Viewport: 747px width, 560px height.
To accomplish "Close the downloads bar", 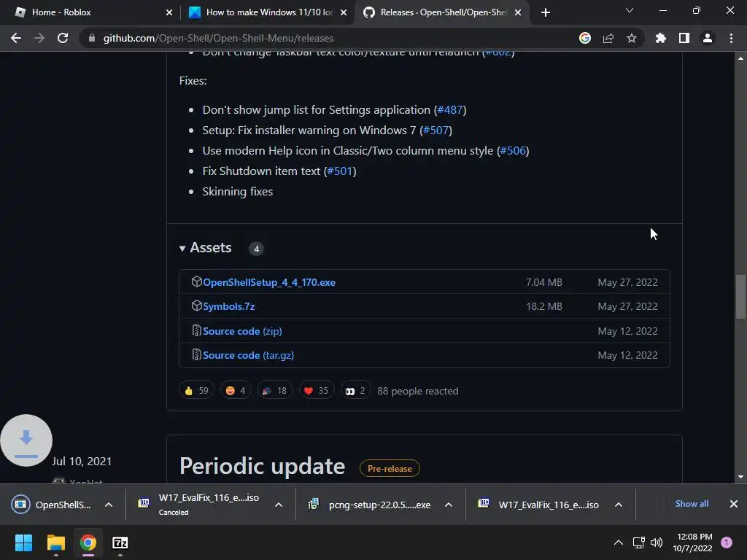I will tap(734, 504).
